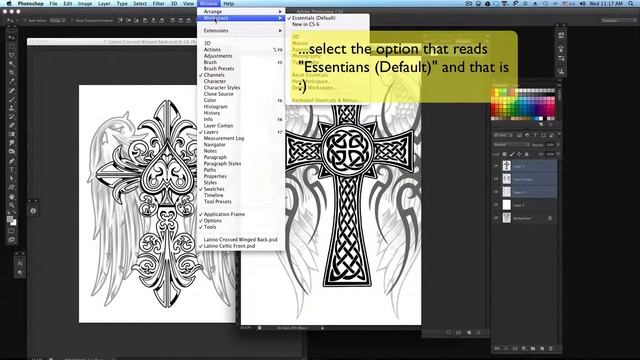
Task: Select the Path Selection tool
Action: [x=12, y=178]
